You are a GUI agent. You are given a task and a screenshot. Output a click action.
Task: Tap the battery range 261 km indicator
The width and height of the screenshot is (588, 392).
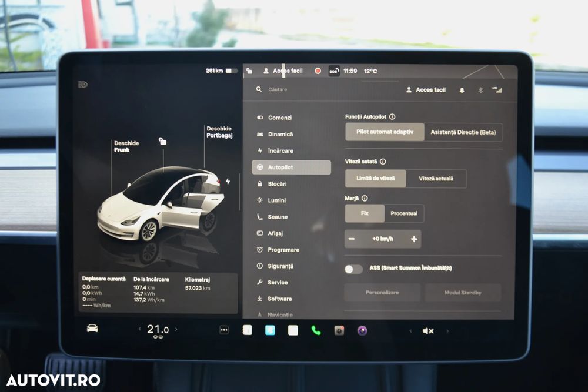pos(221,71)
